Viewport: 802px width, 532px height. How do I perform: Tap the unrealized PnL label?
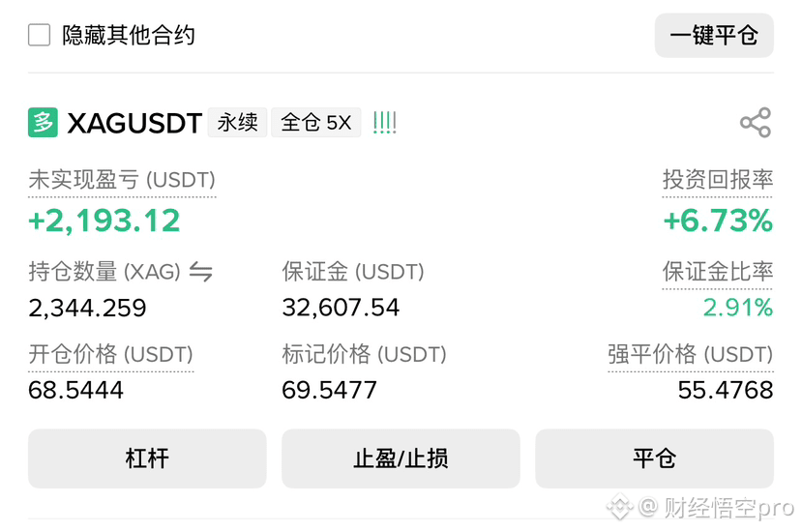[x=122, y=180]
